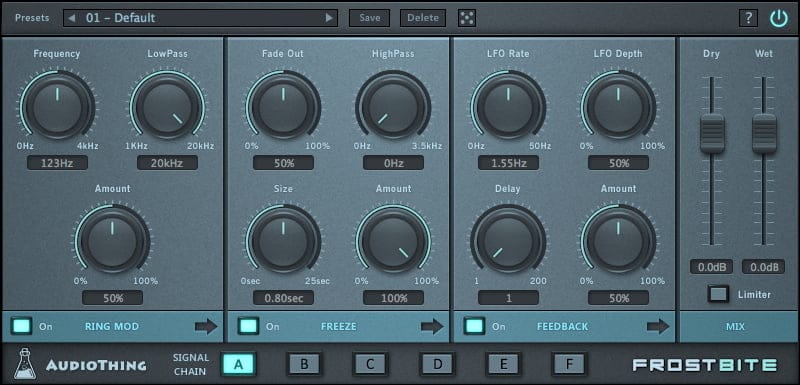Viewport: 800px width, 385px height.
Task: Click the Fade Out knob
Action: pyautogui.click(x=283, y=108)
